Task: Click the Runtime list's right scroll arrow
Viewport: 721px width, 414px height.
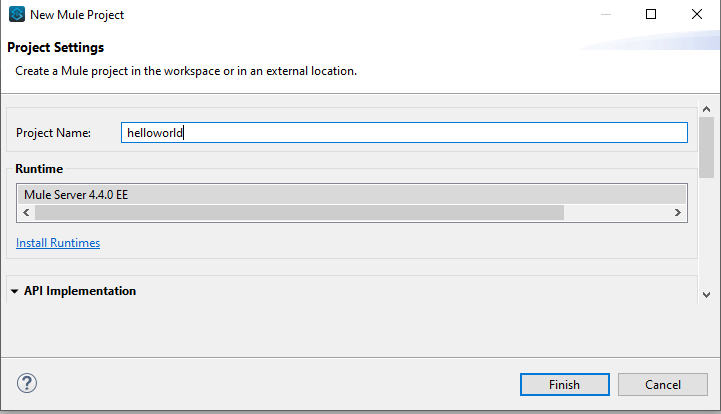Action: pos(677,213)
